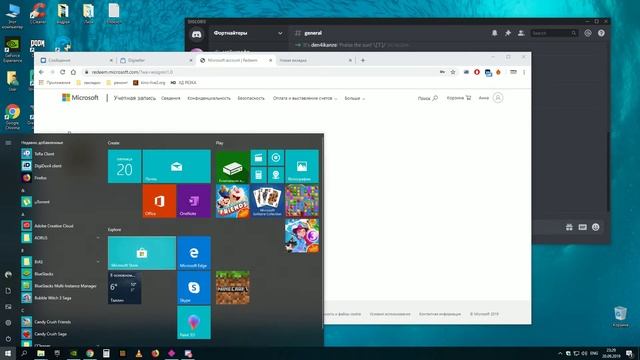Open the Microsoft Store tile
This screenshot has width=640, height=360.
pos(142,253)
